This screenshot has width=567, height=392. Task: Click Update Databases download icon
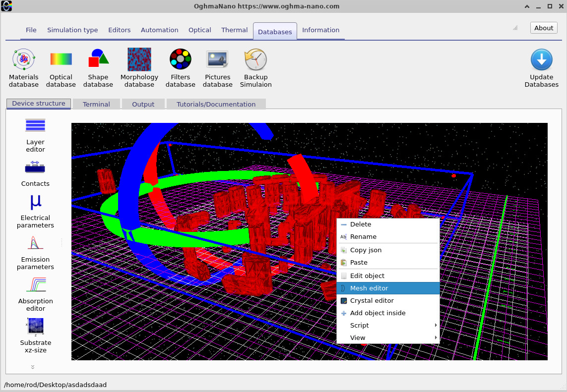click(x=541, y=60)
